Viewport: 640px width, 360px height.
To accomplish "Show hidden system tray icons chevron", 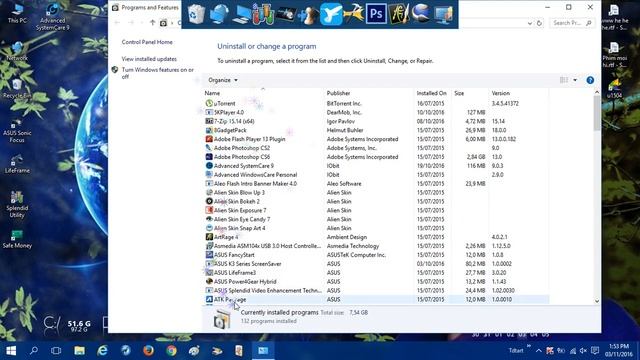I will tap(539, 351).
